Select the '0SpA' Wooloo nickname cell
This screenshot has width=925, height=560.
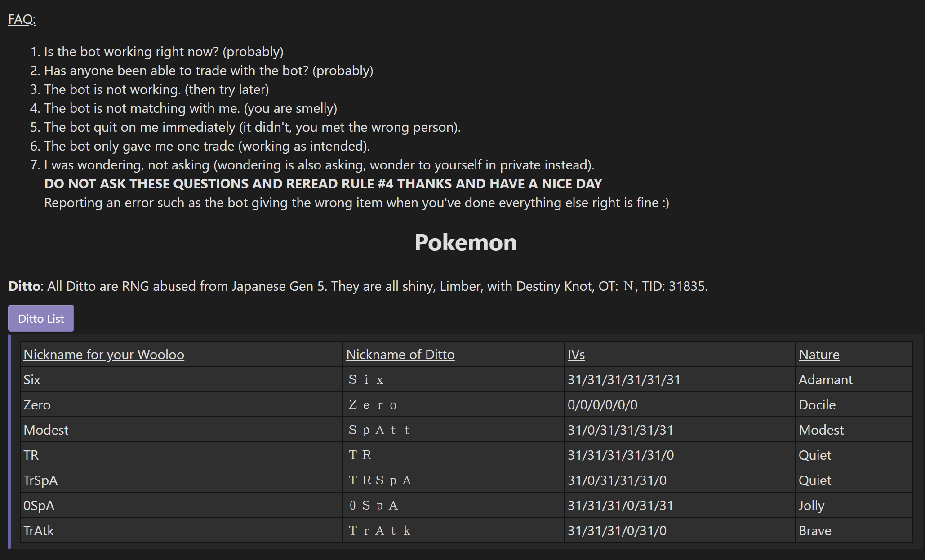pos(181,505)
